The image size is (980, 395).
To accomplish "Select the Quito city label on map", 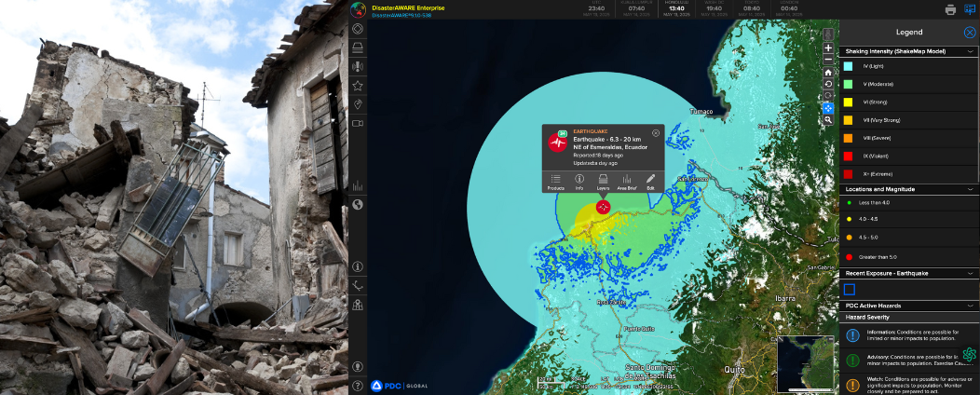I will [734, 369].
